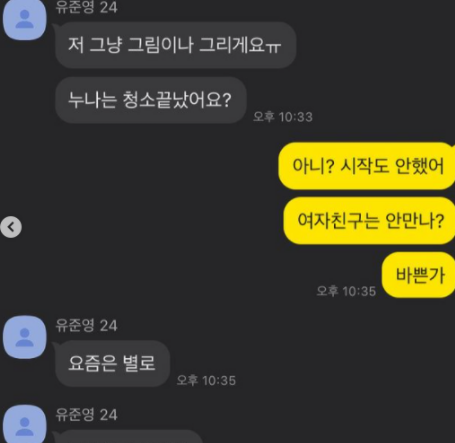Click the 오후 10:35 timestamp beside 바쁜가
Screen dimensions: 455x443
pyautogui.click(x=346, y=291)
